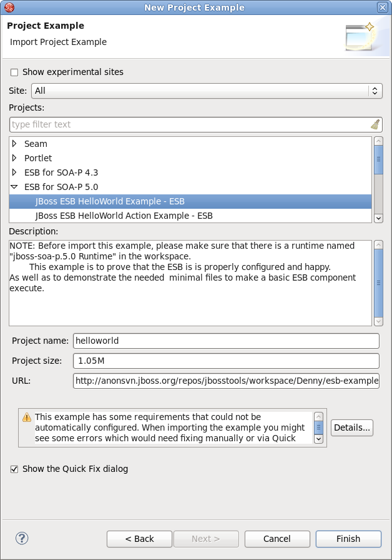Click the Back button
The width and height of the screenshot is (392, 560).
[x=139, y=539]
